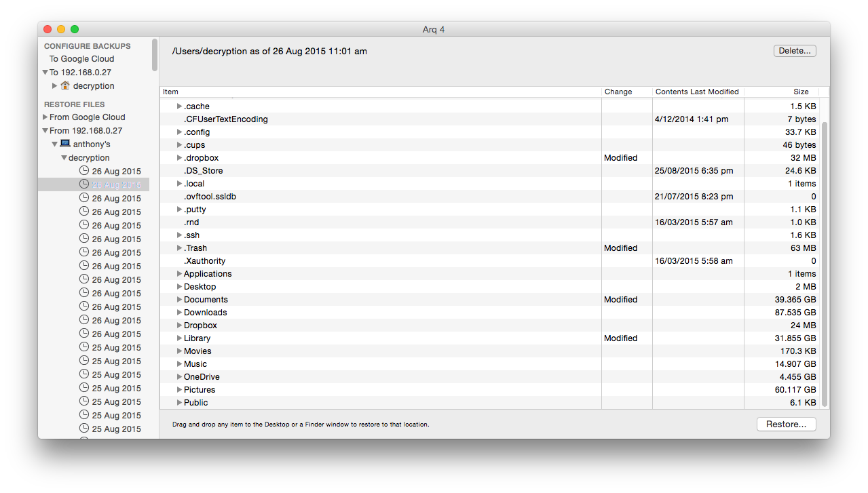The image size is (868, 493).
Task: Expand the OneDrive folder
Action: (180, 377)
